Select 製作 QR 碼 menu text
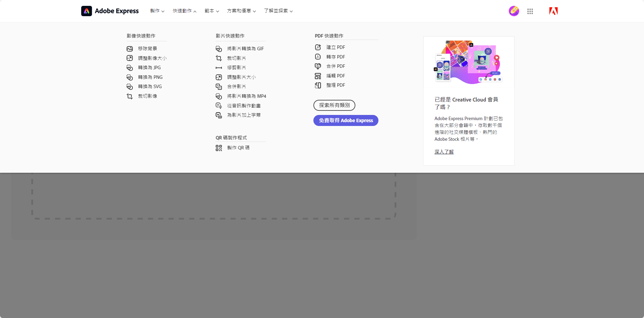Viewport: 644px width, 318px height. tap(238, 148)
